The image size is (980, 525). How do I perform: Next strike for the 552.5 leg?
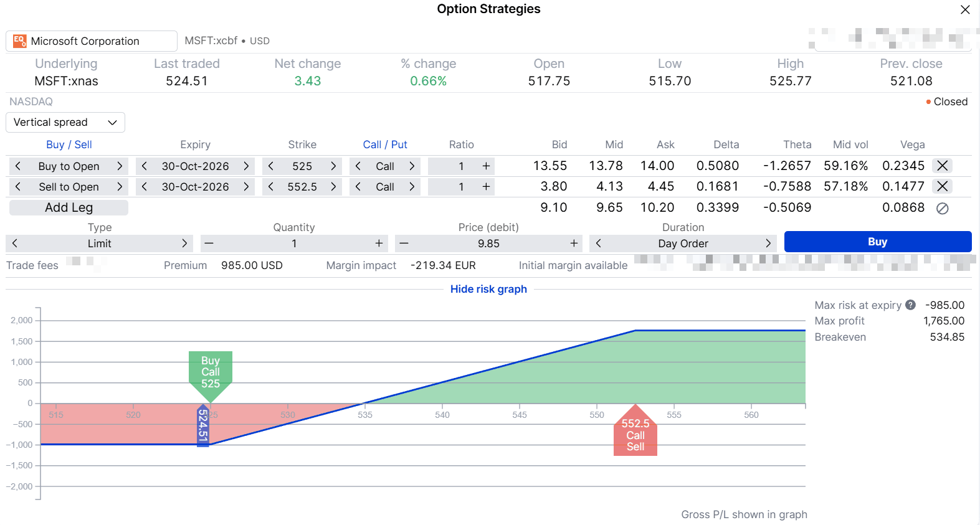(333, 187)
